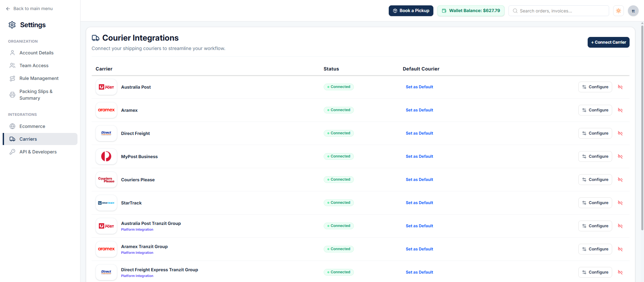Click the red unlink icon for StarTrack

pos(620,203)
